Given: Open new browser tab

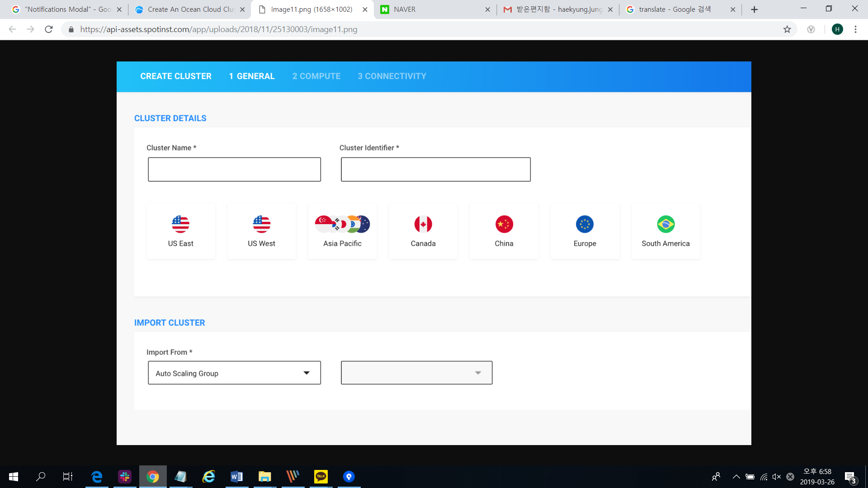Looking at the screenshot, I should click(x=754, y=9).
